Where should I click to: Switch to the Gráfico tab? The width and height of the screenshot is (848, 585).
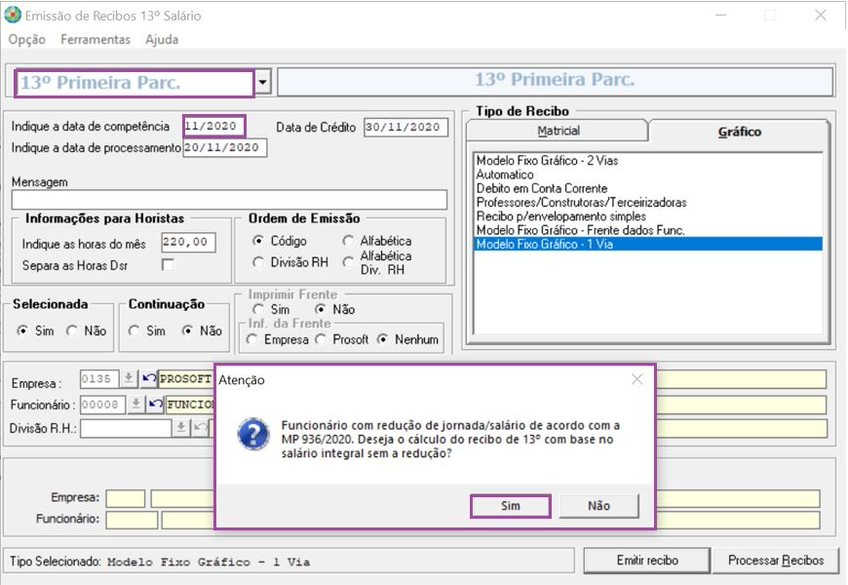pos(739,132)
